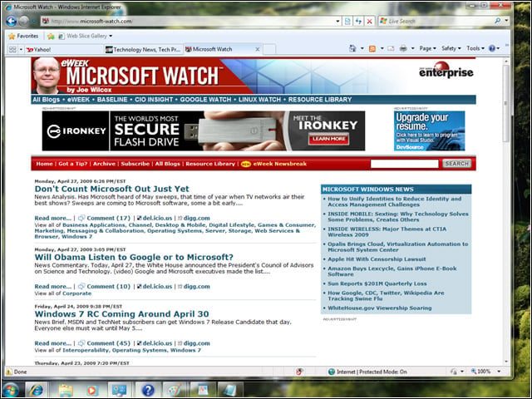Open the Favorites star button
The image size is (532, 399).
point(23,36)
